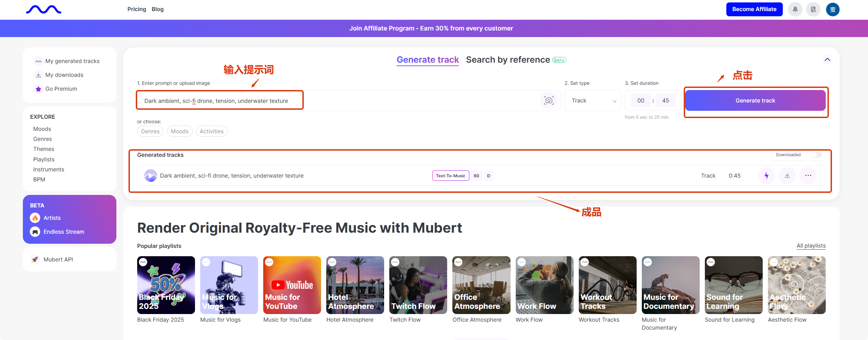This screenshot has height=340, width=868.
Task: Open the three-dots menu on generated track
Action: (808, 176)
